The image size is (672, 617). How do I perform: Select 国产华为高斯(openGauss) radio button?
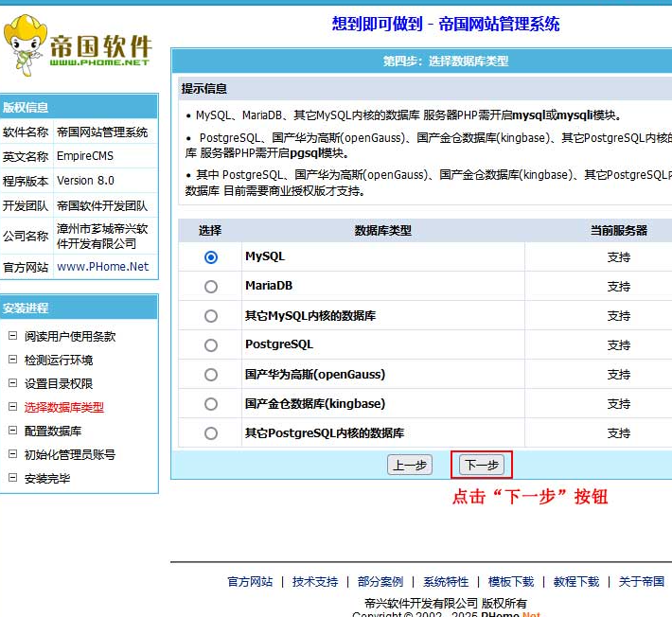tap(211, 375)
